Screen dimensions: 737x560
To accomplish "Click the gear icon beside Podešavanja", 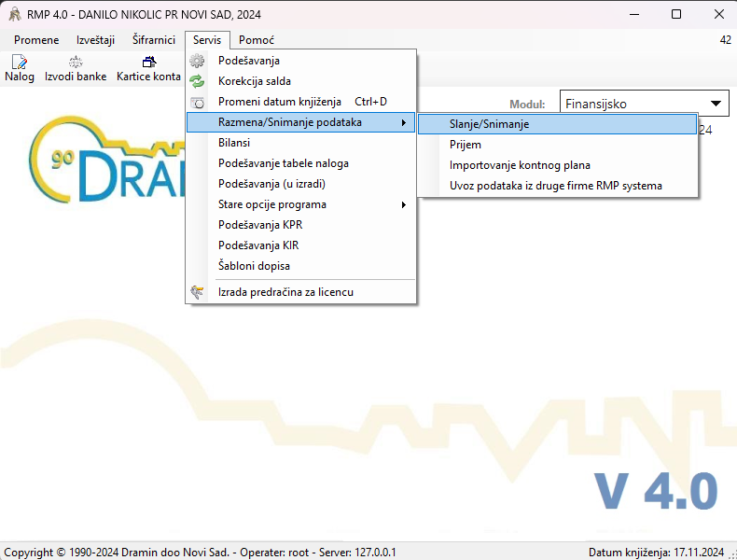I will click(197, 61).
